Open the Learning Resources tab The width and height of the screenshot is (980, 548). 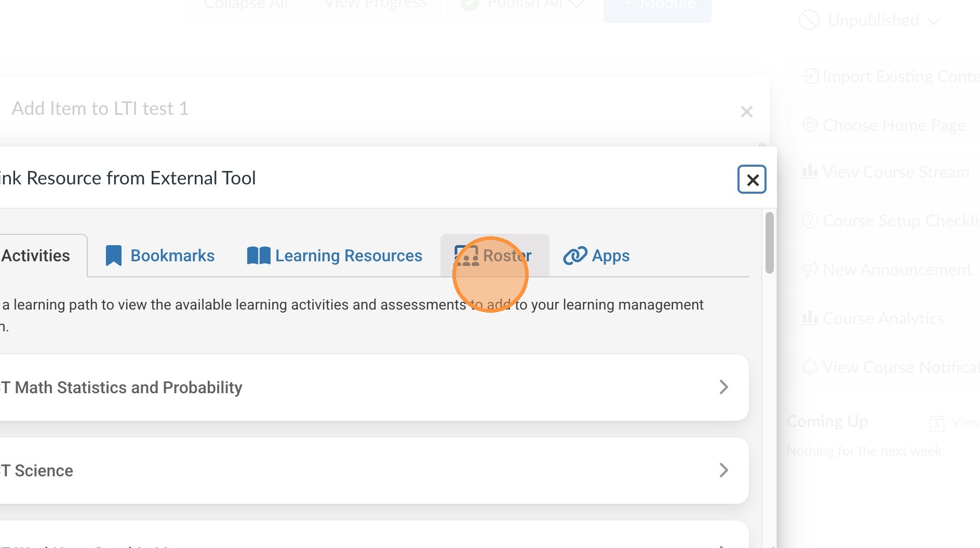(348, 256)
